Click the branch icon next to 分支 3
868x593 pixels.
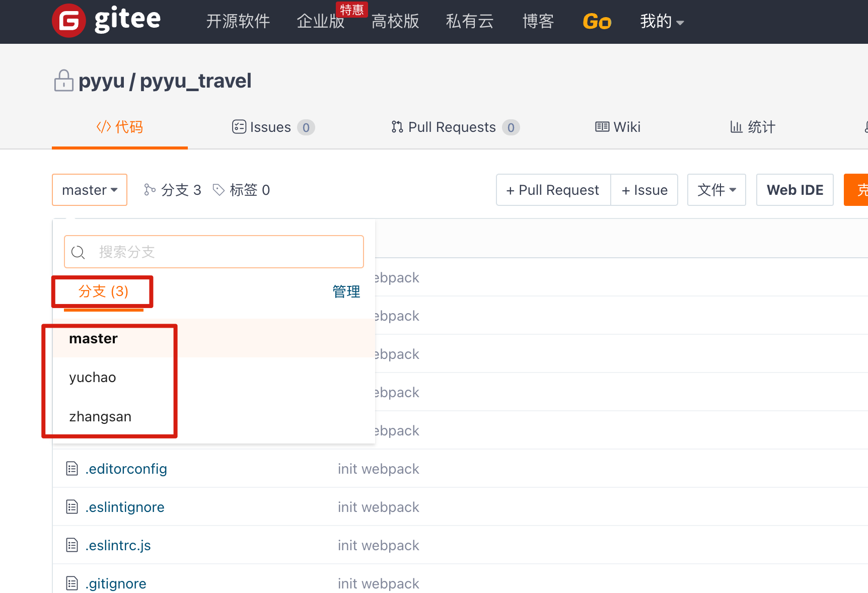pos(150,190)
